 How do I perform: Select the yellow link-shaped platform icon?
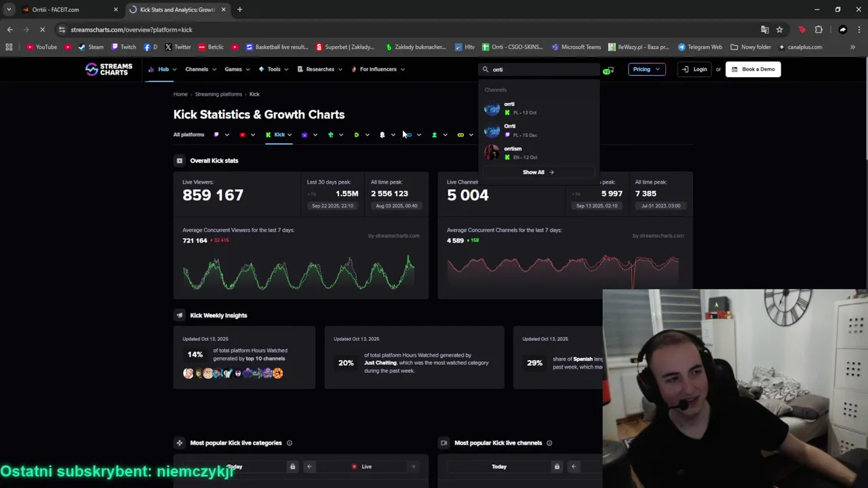click(460, 135)
